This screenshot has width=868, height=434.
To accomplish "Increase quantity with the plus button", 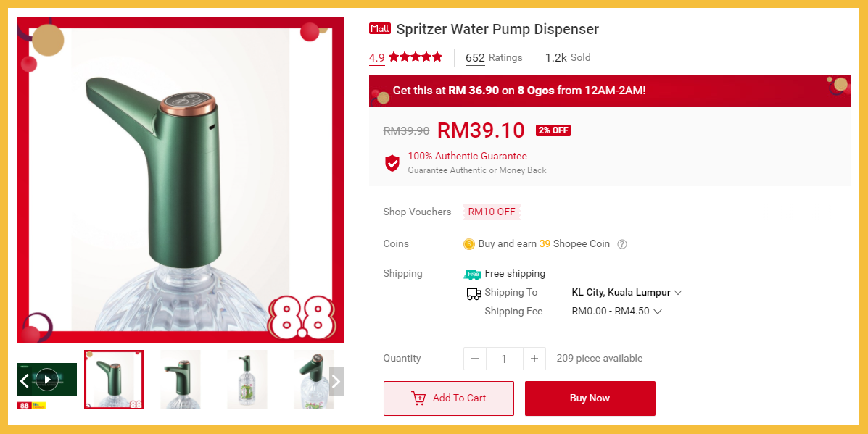I will pos(534,359).
